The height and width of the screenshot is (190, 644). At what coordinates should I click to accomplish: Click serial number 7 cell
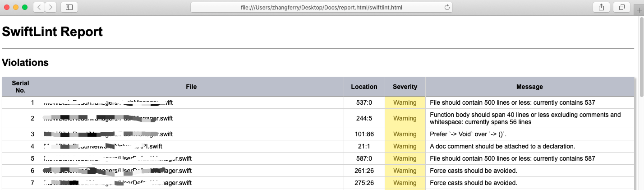pyautogui.click(x=21, y=183)
